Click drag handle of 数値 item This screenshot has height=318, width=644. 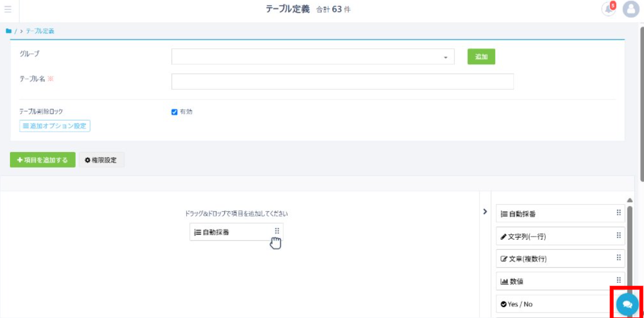[619, 281]
